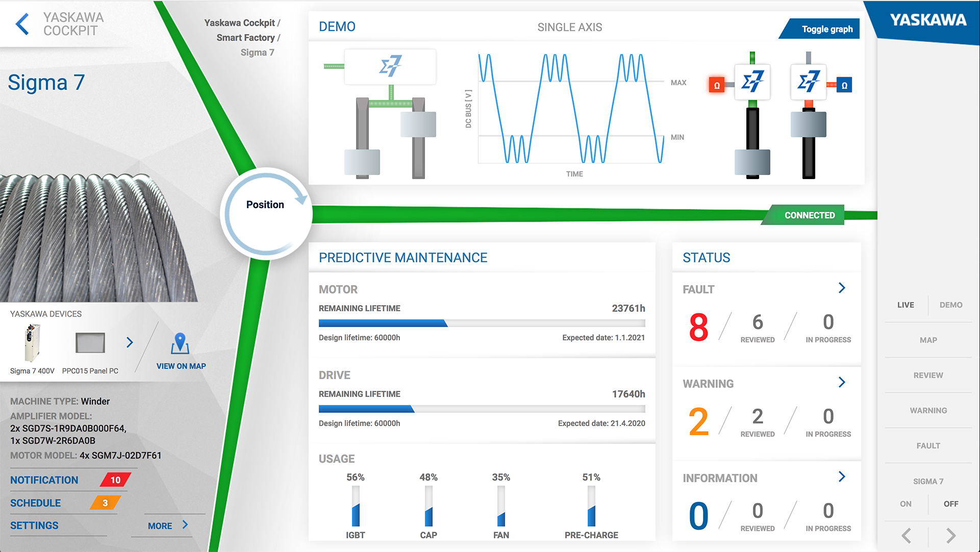Click the CAP usage bar
This screenshot has height=552, width=980.
click(x=429, y=506)
